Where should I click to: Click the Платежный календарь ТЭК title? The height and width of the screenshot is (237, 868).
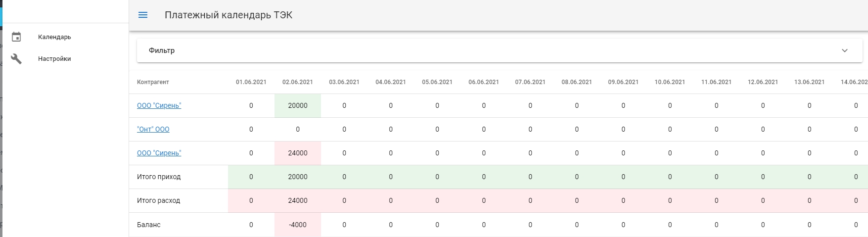(x=228, y=15)
